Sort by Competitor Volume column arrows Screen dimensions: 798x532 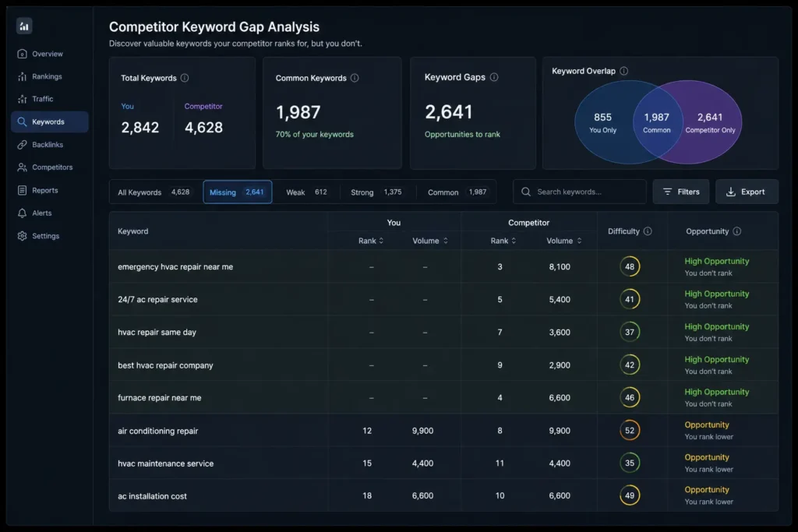pos(579,241)
